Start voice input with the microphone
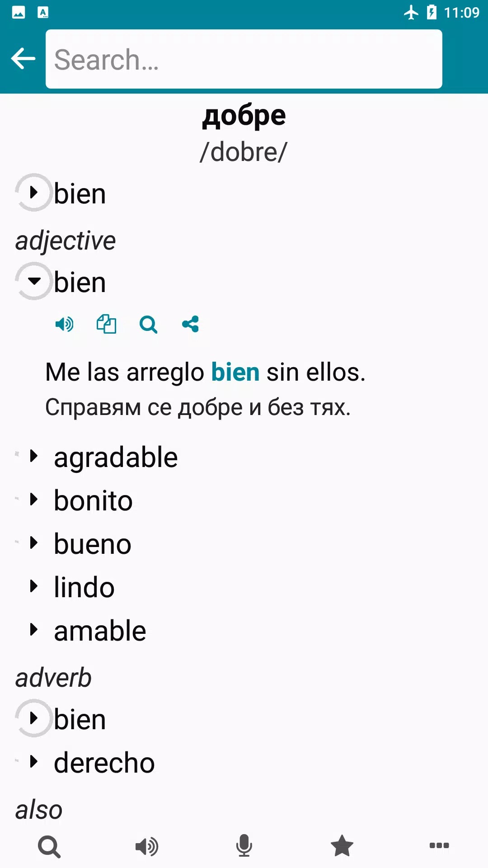 pos(244,846)
